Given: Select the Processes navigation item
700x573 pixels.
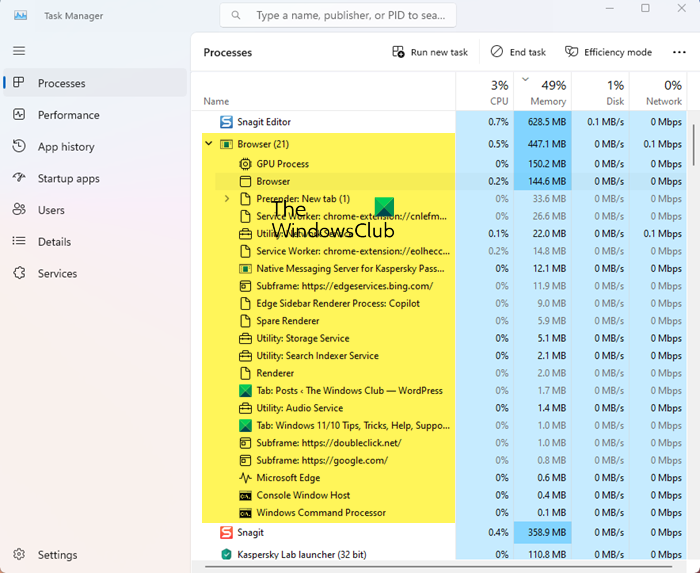Looking at the screenshot, I should [62, 83].
